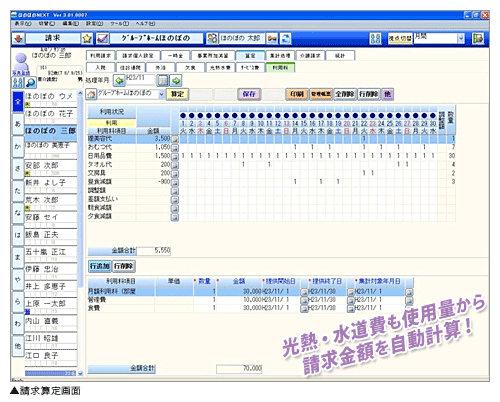Click the chart-and-pen icon beside the facility name
Screen dimensions: 500x402
pyautogui.click(x=102, y=39)
